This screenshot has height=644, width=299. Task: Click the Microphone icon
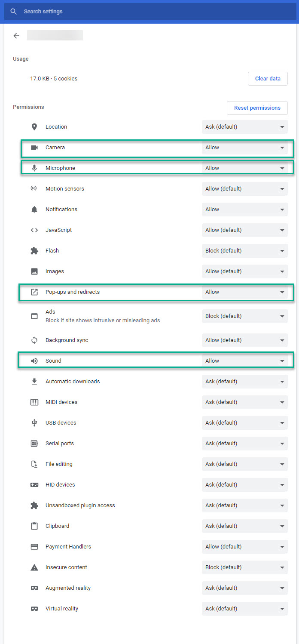pyautogui.click(x=34, y=168)
